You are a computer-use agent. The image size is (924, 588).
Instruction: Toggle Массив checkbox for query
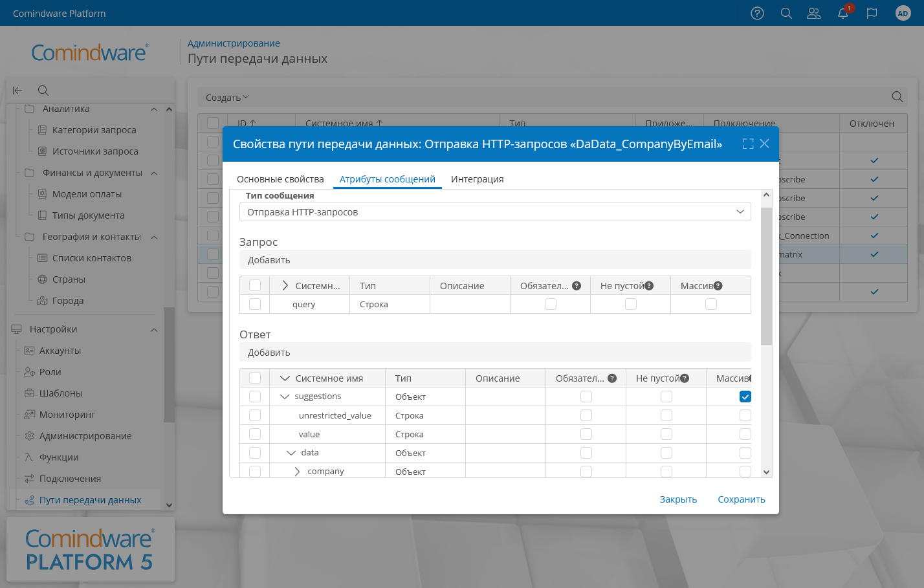[x=711, y=304]
